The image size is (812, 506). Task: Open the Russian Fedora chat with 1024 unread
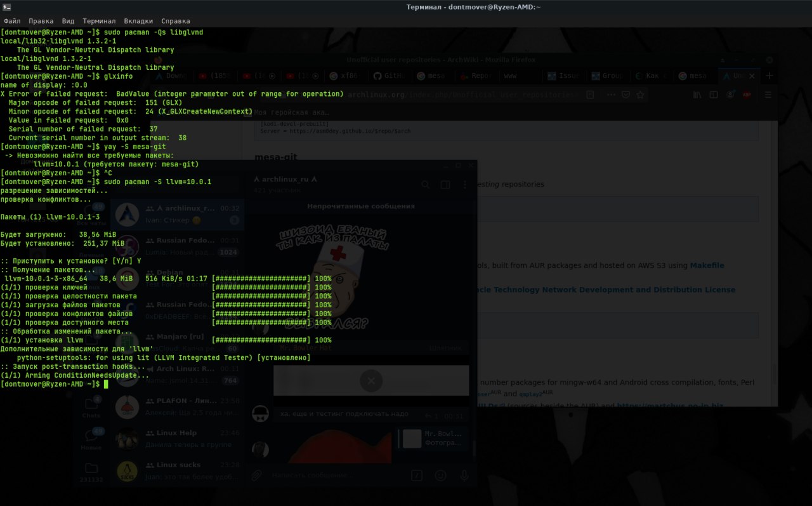[178, 246]
